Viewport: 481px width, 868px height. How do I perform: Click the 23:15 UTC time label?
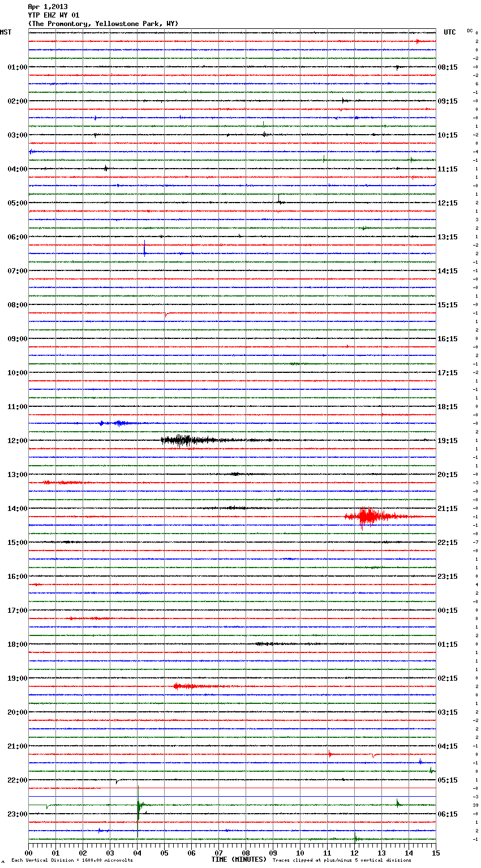pyautogui.click(x=448, y=577)
